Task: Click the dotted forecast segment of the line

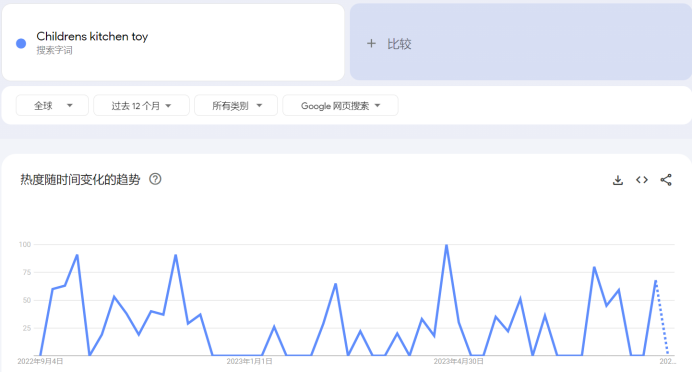Action: click(662, 318)
